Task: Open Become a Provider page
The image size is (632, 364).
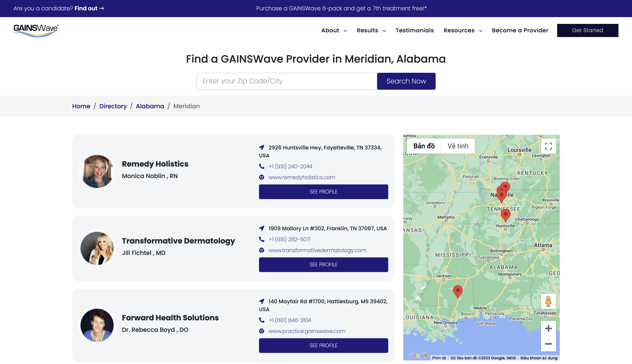Action: point(520,30)
